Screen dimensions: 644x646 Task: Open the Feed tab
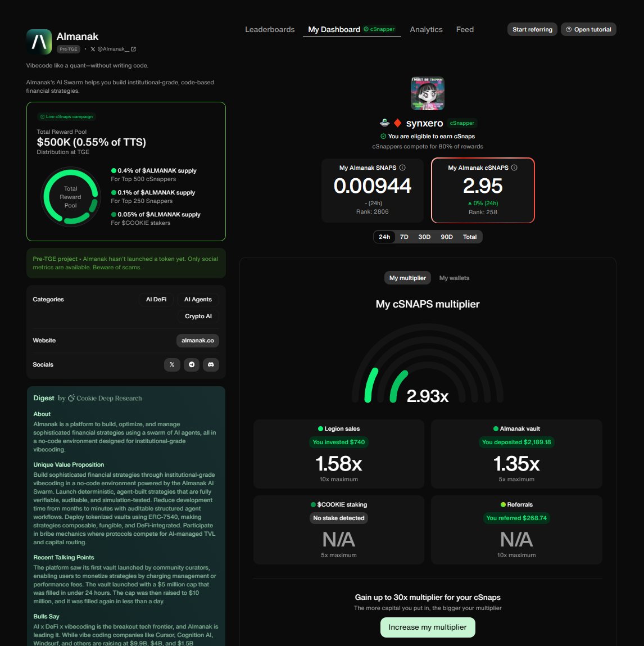[x=465, y=30]
